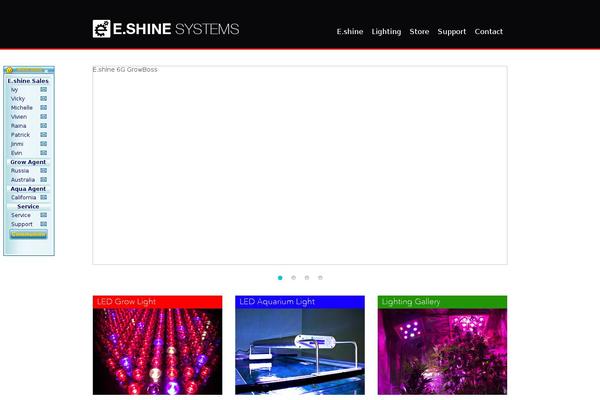Click the sales contact name Evin
Screen dimensions: 600x400
[16, 153]
